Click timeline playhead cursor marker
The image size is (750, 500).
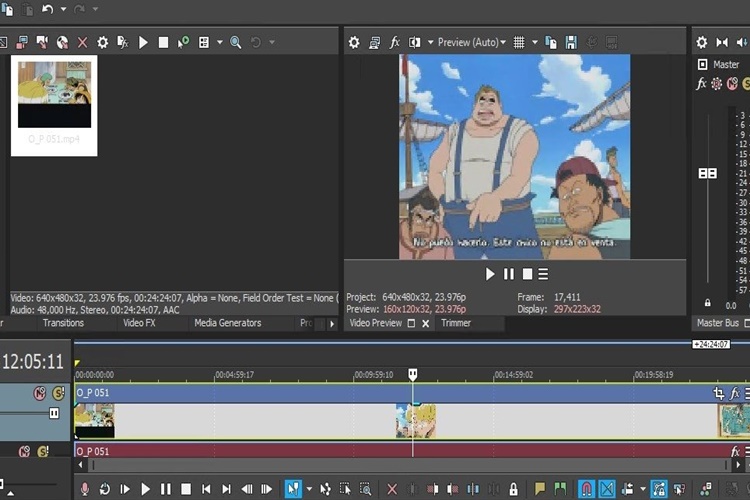click(x=413, y=374)
